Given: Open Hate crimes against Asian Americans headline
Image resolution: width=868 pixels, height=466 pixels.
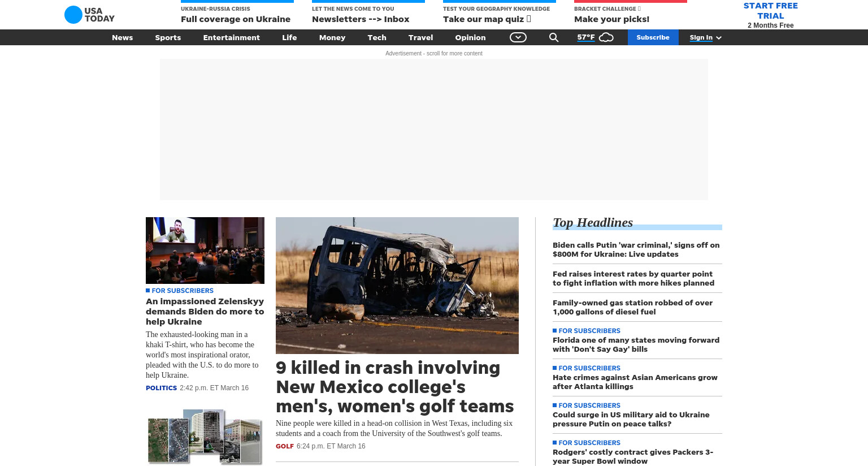Looking at the screenshot, I should 635,382.
